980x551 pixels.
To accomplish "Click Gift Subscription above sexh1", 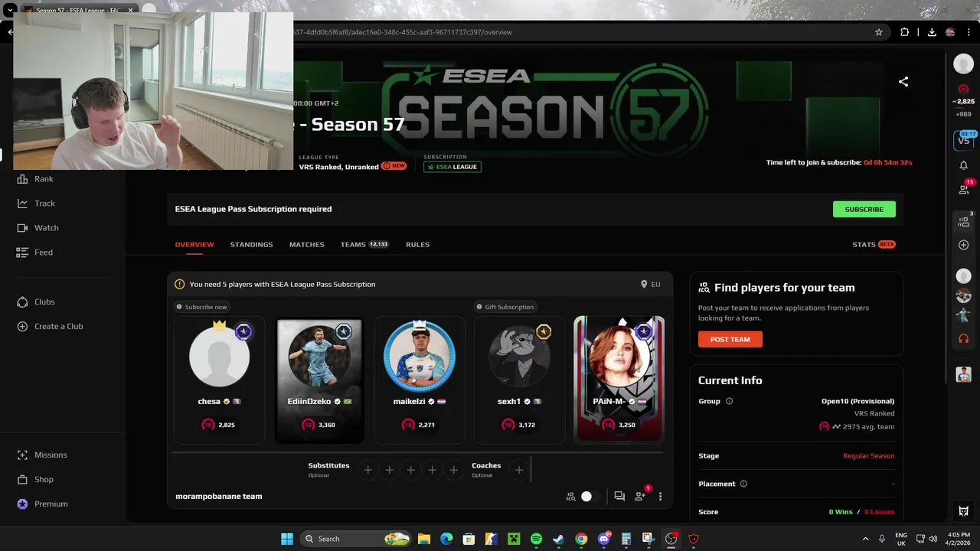I will coord(505,307).
